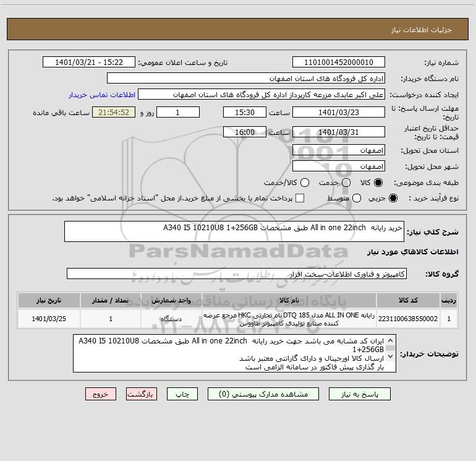The width and height of the screenshot is (476, 461).
Task: Click the remaining time countdown 21:54:52
Action: 114,112
